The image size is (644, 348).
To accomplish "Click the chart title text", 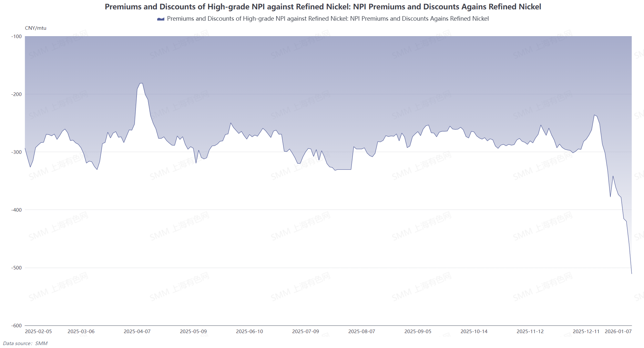I will point(323,7).
